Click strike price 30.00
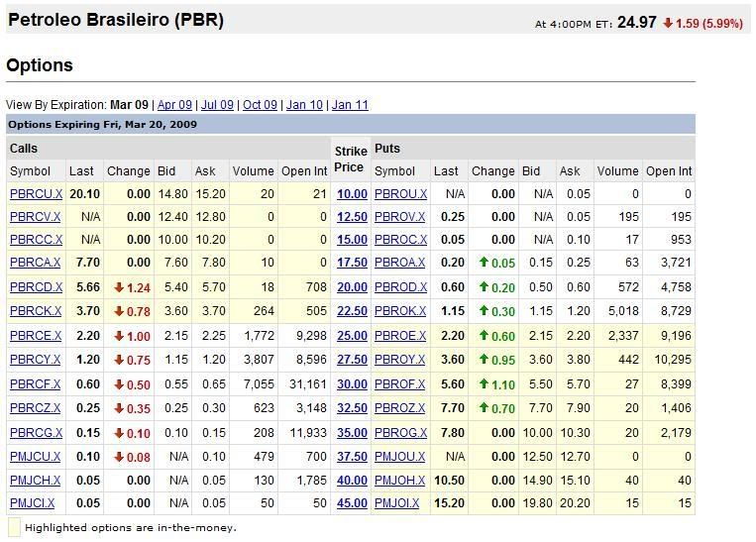 pos(352,384)
